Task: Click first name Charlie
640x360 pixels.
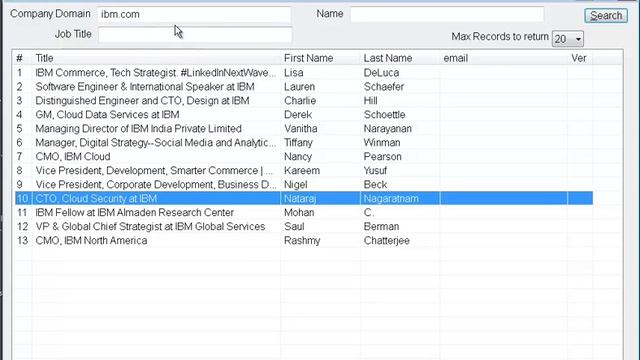Action: tap(300, 100)
